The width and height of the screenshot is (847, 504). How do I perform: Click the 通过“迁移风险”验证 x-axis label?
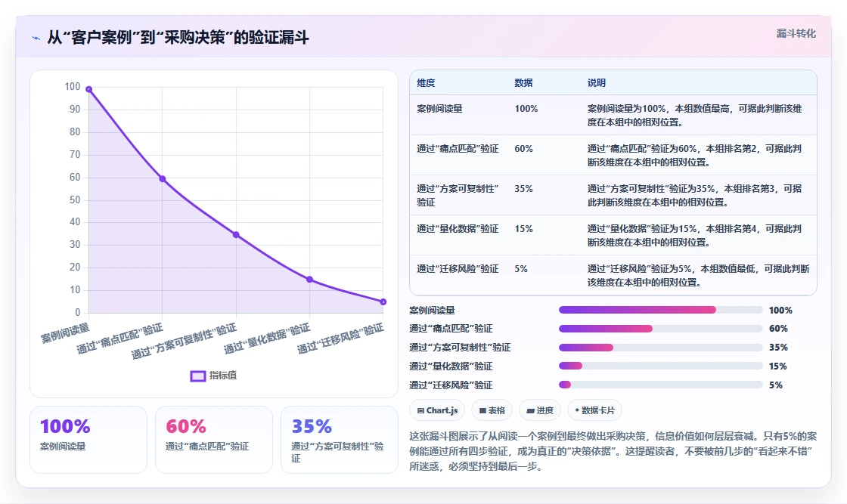pos(341,339)
